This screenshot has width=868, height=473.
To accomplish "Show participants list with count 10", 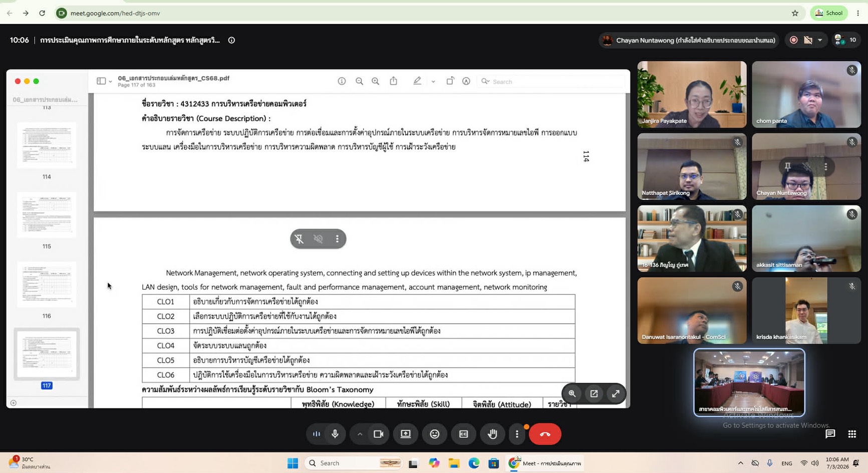I will (845, 40).
